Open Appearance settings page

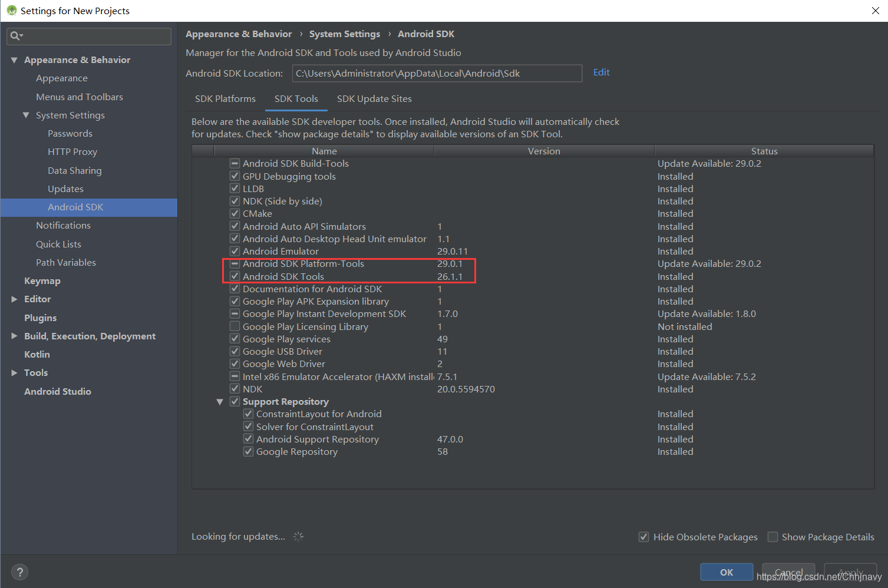[x=62, y=78]
